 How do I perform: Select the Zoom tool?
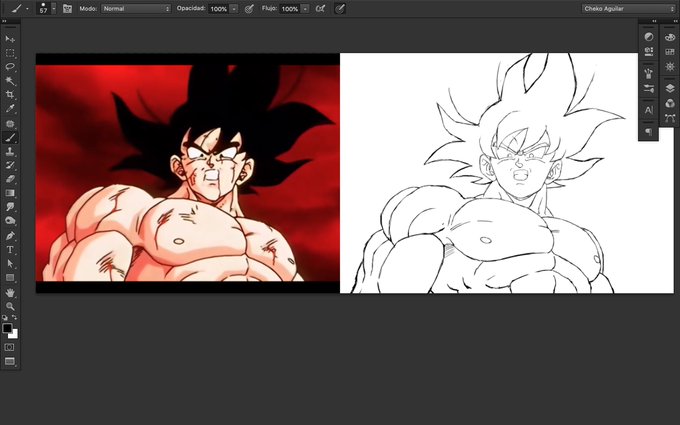coord(10,307)
